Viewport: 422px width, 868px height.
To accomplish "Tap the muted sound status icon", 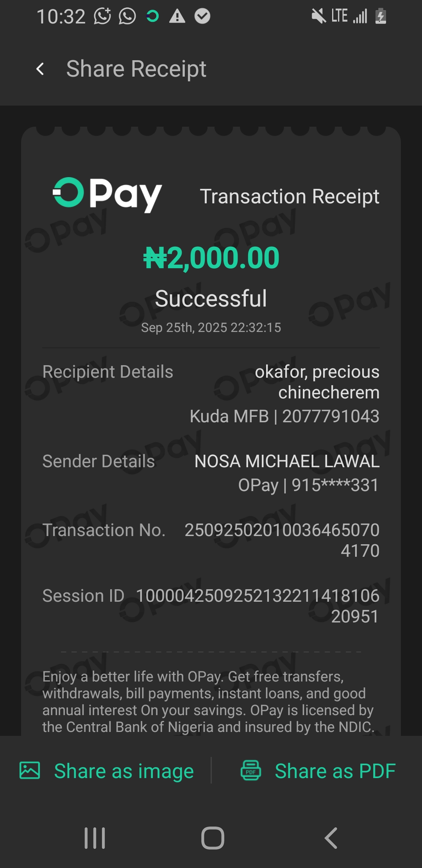I will (318, 16).
